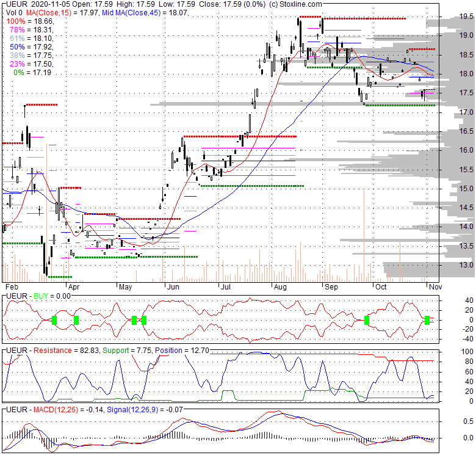Click the (c) Stoxline.com credit text
This screenshot has height=455, width=476.
pos(296,4)
